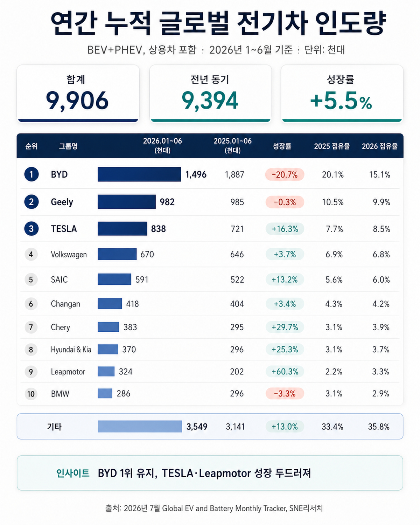The width and height of the screenshot is (420, 525).
Task: Click the rank 2 circle badge for Geely
Action: pos(31,202)
